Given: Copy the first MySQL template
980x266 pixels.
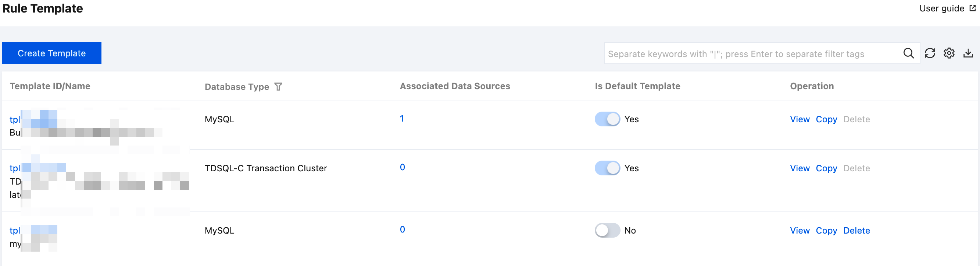Looking at the screenshot, I should [x=826, y=119].
